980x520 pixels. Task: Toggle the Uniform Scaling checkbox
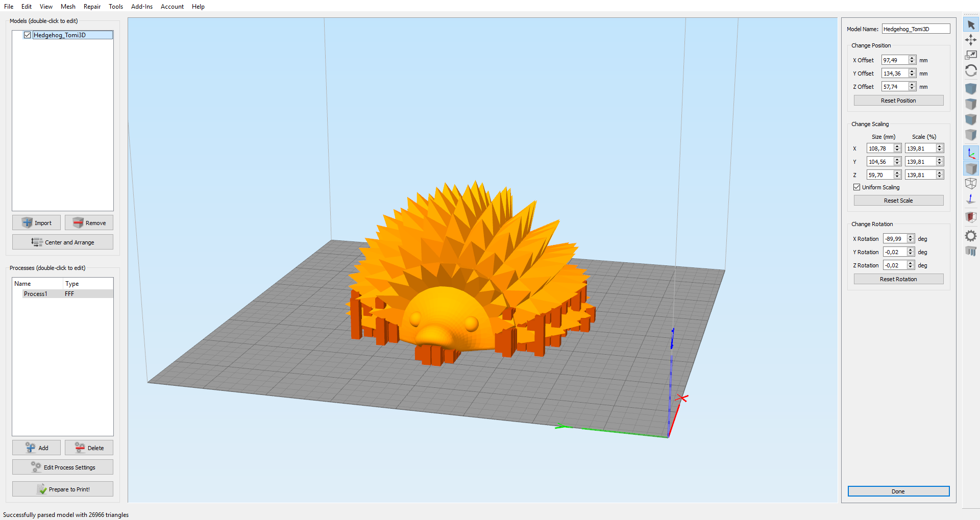tap(857, 187)
